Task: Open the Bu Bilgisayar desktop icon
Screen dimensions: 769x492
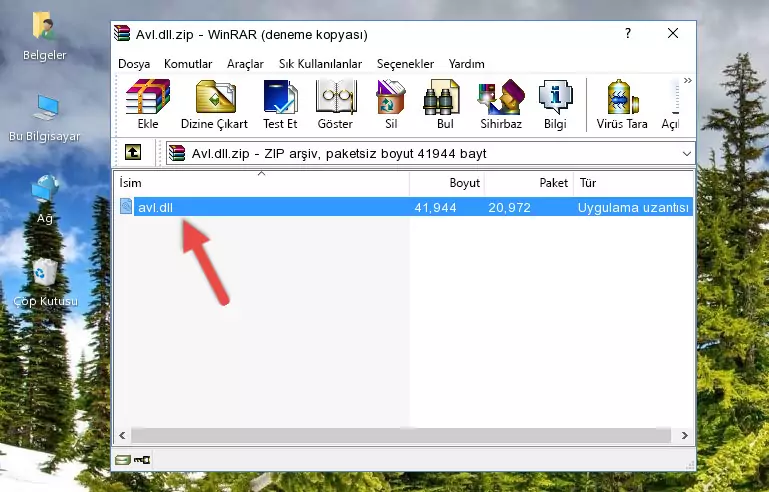Action: click(x=44, y=118)
